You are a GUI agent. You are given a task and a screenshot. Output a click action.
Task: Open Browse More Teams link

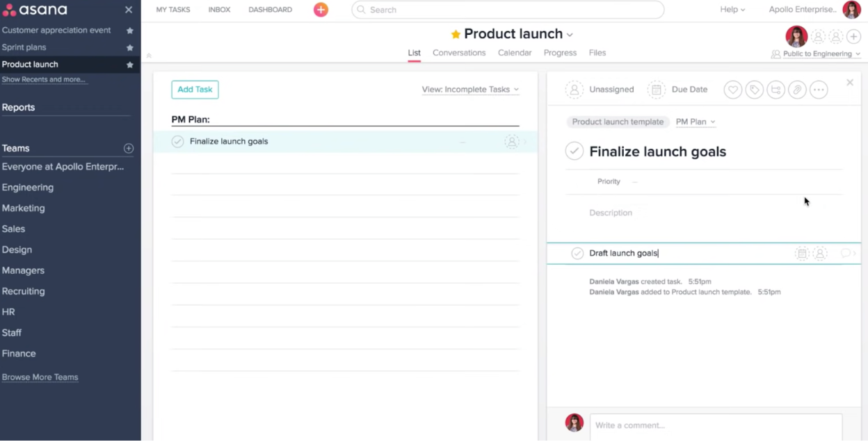[40, 377]
